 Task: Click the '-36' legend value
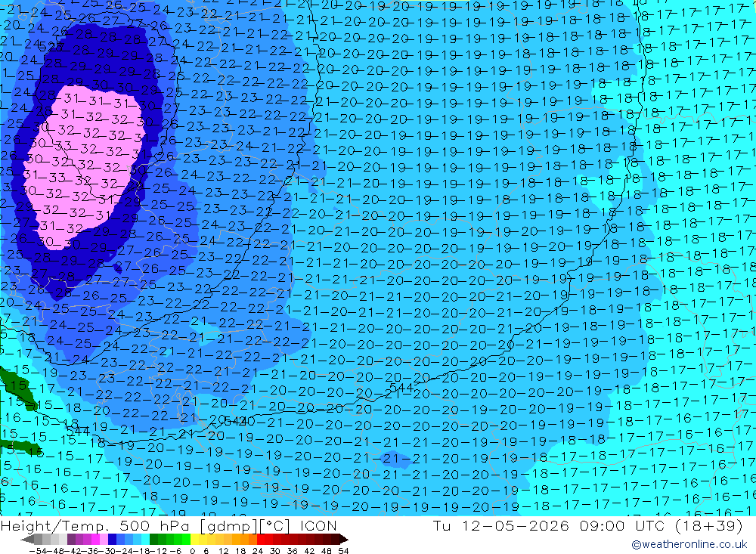point(90,551)
